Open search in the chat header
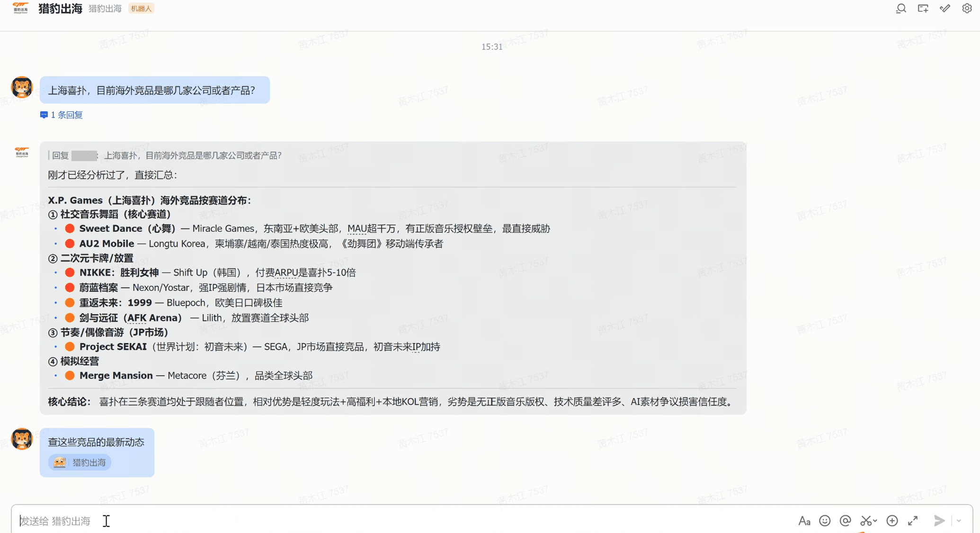 click(900, 9)
